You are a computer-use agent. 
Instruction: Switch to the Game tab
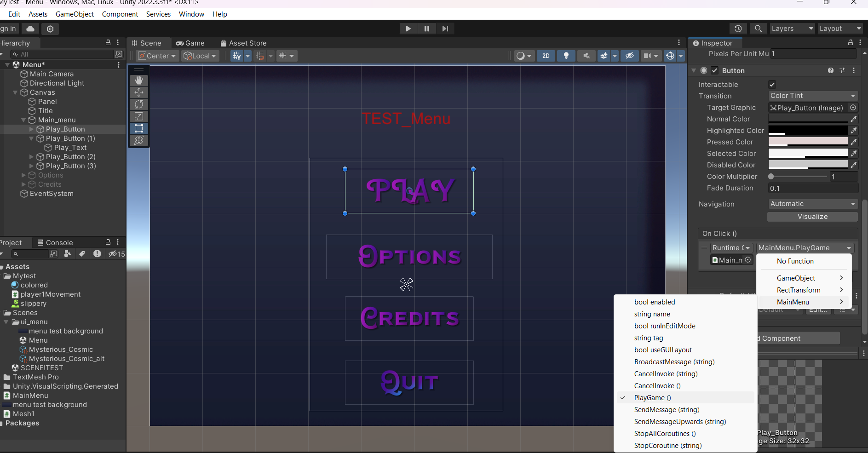click(190, 43)
